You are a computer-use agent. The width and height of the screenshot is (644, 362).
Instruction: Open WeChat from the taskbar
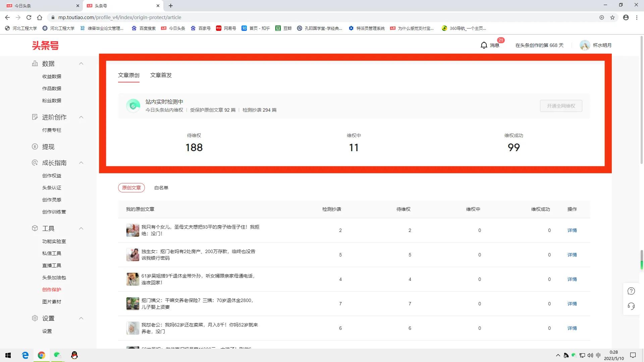[x=57, y=355]
